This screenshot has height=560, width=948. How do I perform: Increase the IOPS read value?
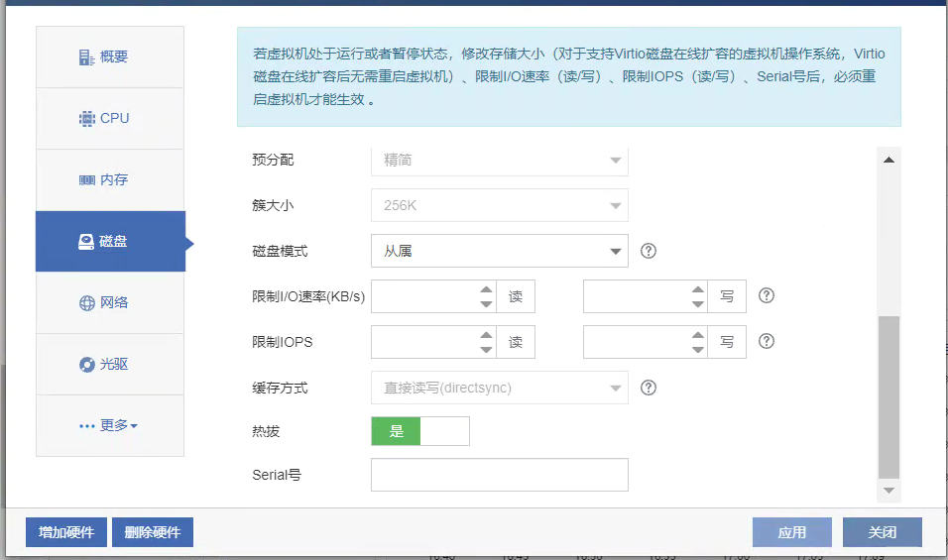click(487, 335)
